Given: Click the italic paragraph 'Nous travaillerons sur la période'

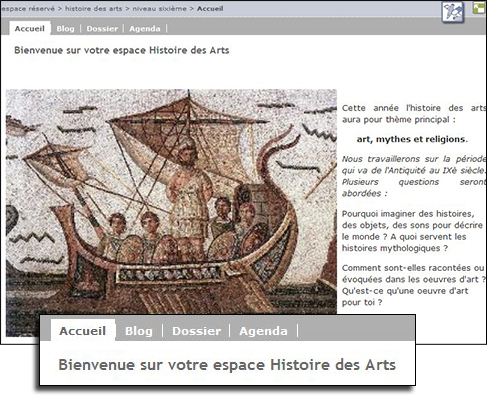Looking at the screenshot, I should pyautogui.click(x=414, y=176).
